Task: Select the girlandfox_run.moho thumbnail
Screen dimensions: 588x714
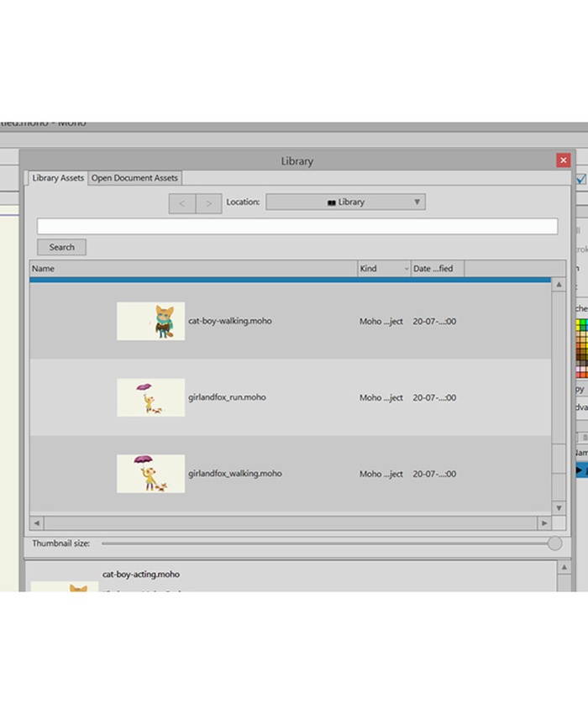Action: pos(151,397)
